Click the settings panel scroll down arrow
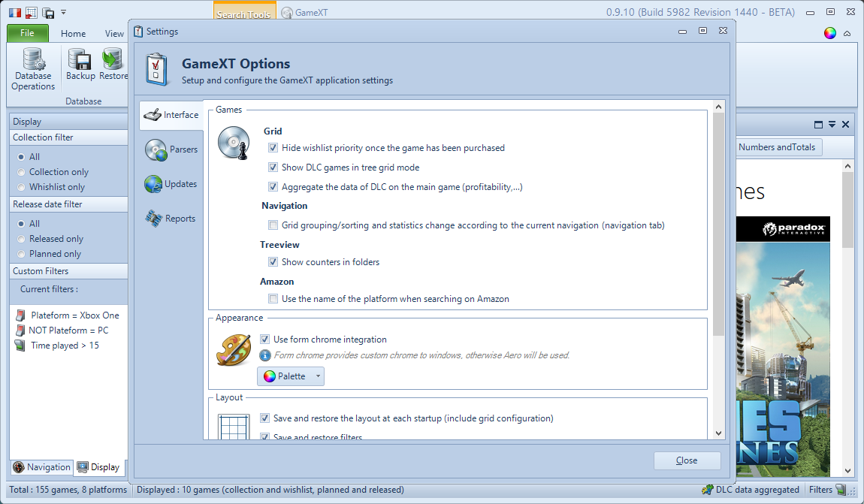Screen dimensions: 864x504 click(x=719, y=433)
